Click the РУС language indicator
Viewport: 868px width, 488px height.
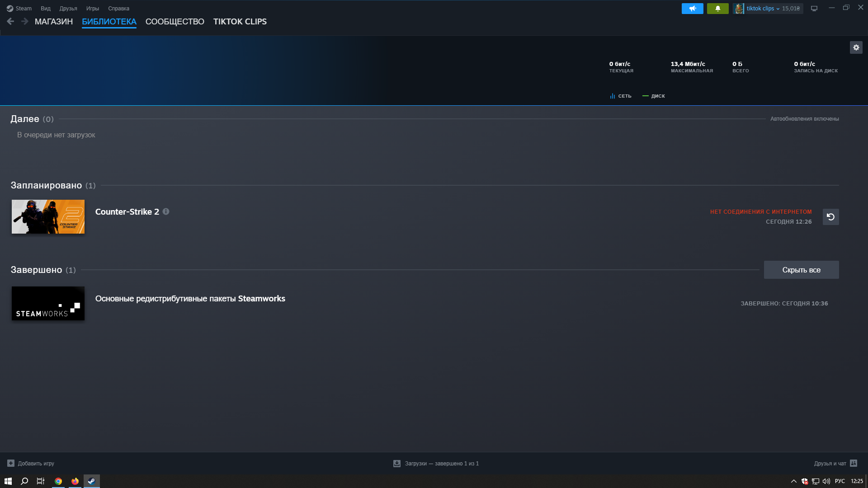coord(840,481)
